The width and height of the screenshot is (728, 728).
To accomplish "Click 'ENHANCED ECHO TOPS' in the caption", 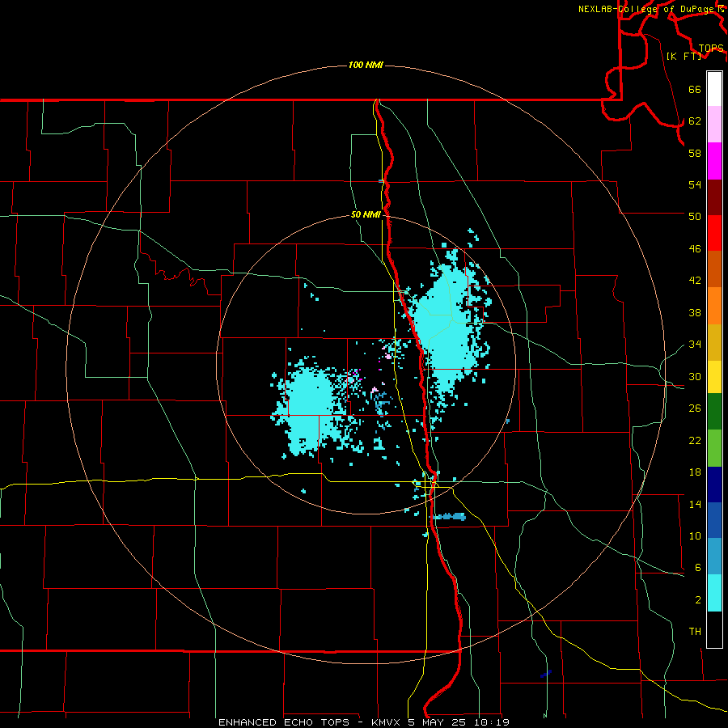I will click(284, 722).
